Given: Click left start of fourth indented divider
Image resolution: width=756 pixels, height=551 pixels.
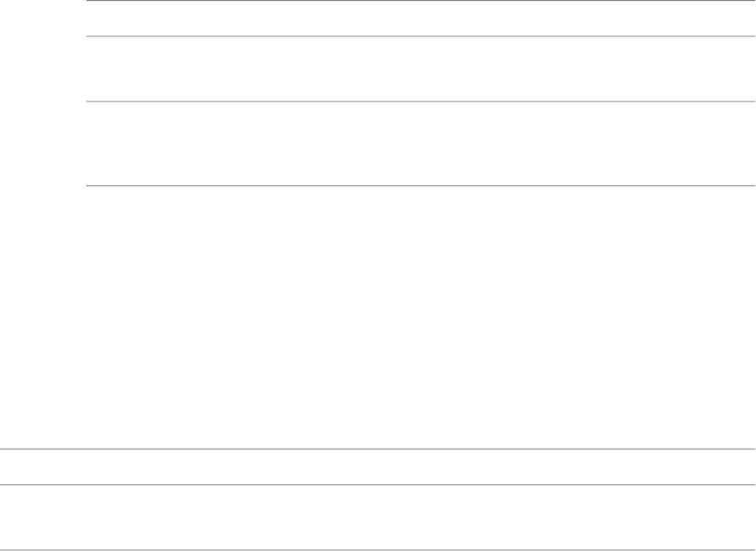Looking at the screenshot, I should pyautogui.click(x=90, y=185).
